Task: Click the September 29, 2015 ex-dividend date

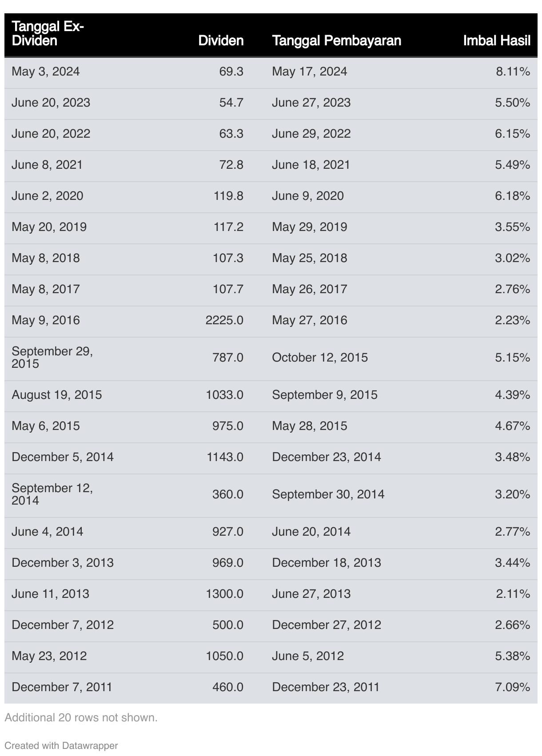Action: (52, 358)
